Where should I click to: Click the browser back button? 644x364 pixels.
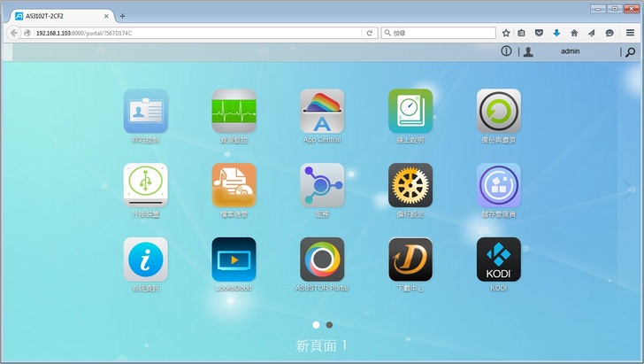coord(13,33)
